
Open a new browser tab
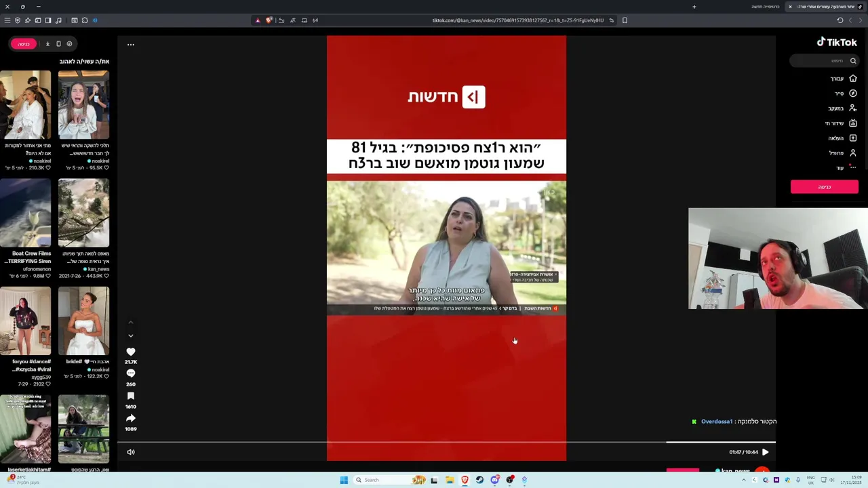click(x=694, y=7)
